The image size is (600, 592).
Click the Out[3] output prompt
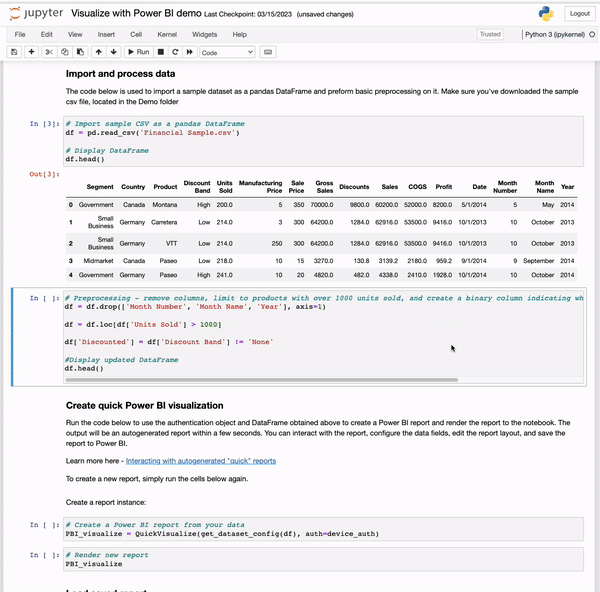tap(44, 174)
